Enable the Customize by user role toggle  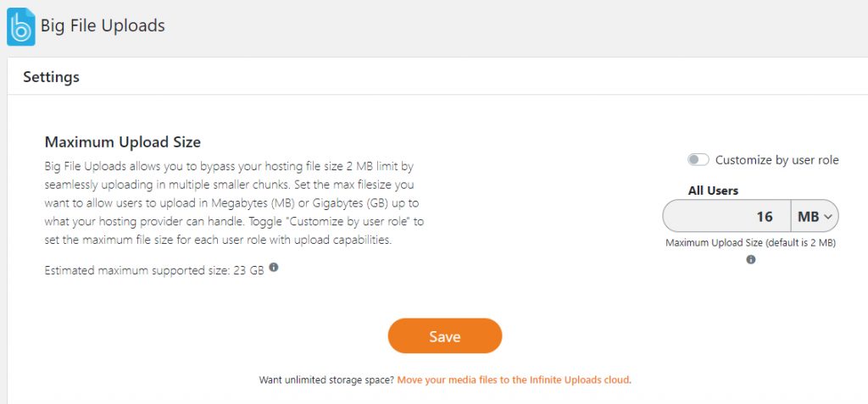[698, 160]
